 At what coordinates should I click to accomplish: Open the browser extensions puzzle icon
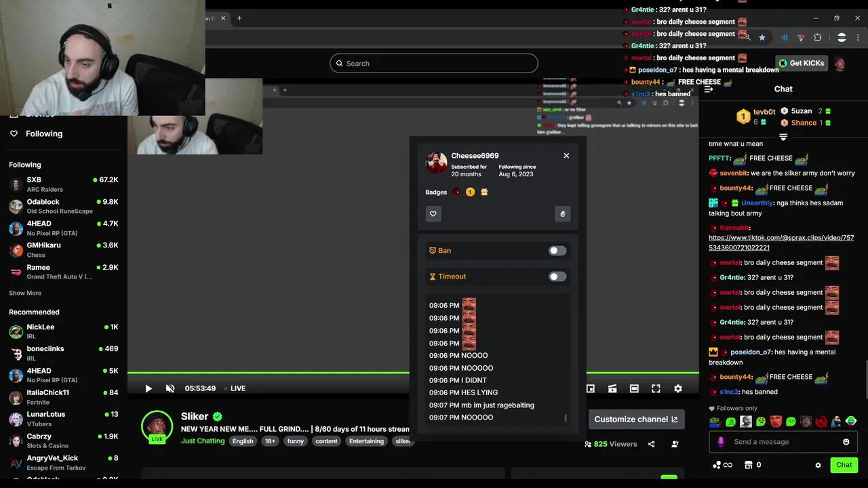818,38
